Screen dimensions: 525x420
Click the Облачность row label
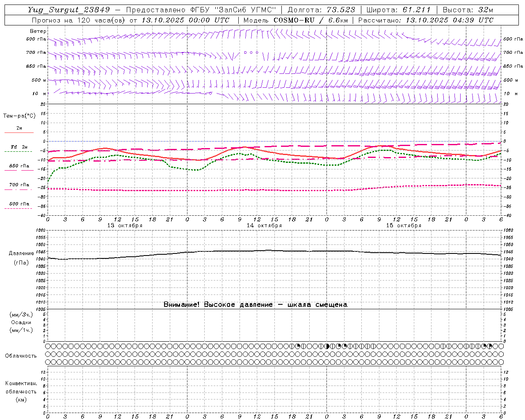tap(21, 356)
